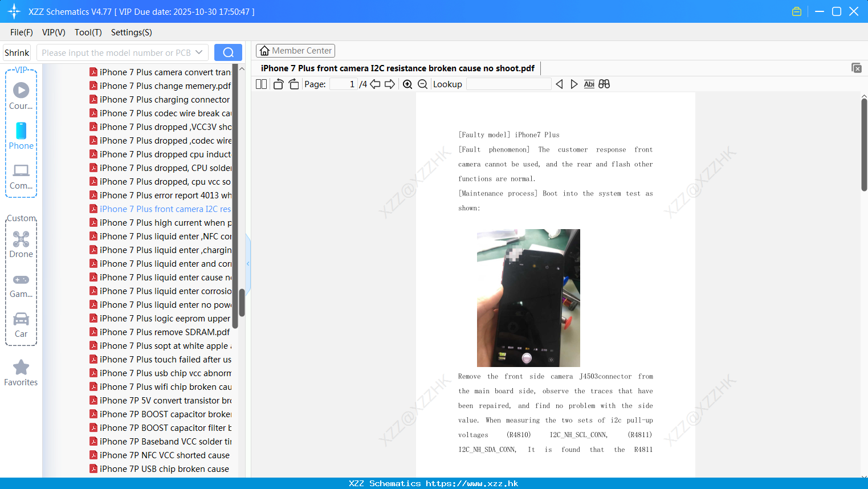
Task: Collapse file list panel handle
Action: [248, 264]
